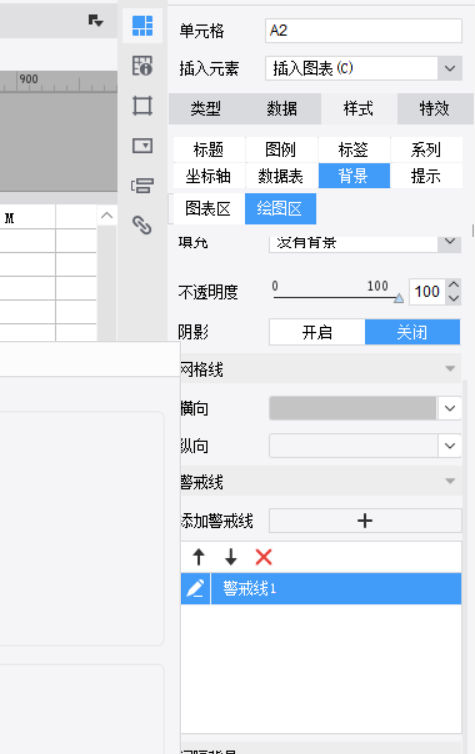Switch to the 图表区 sub-tab
This screenshot has width=475, height=754.
[208, 209]
